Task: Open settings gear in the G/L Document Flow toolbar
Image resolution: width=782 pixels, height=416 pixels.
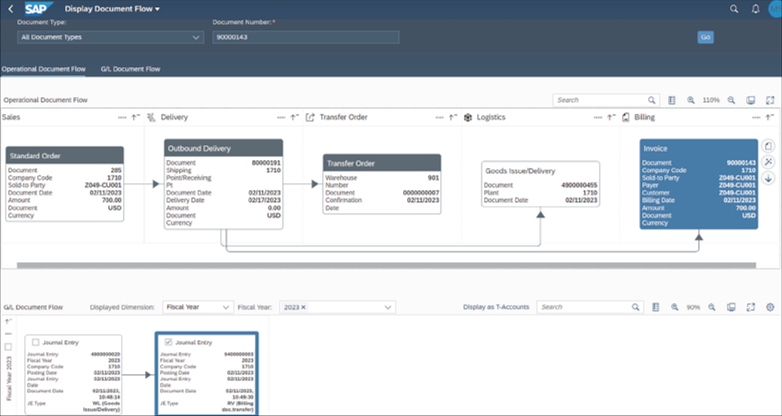Action: coord(770,307)
